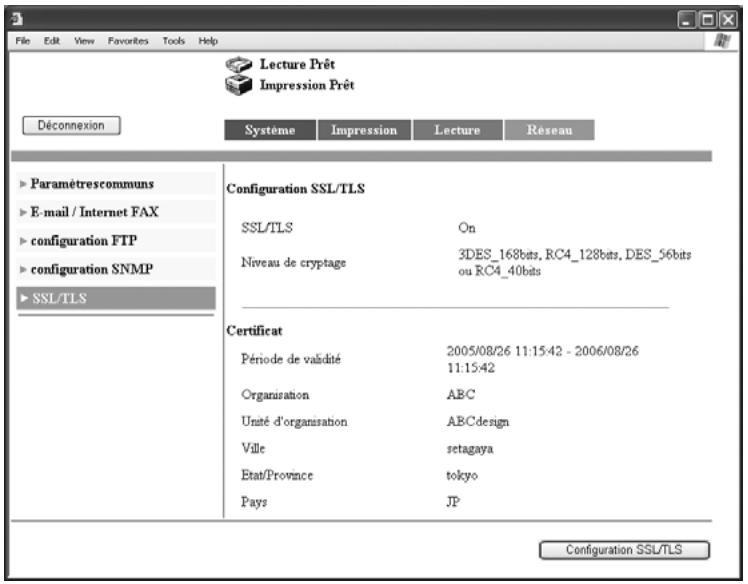Click the SSL/TLS value On

coord(467,228)
